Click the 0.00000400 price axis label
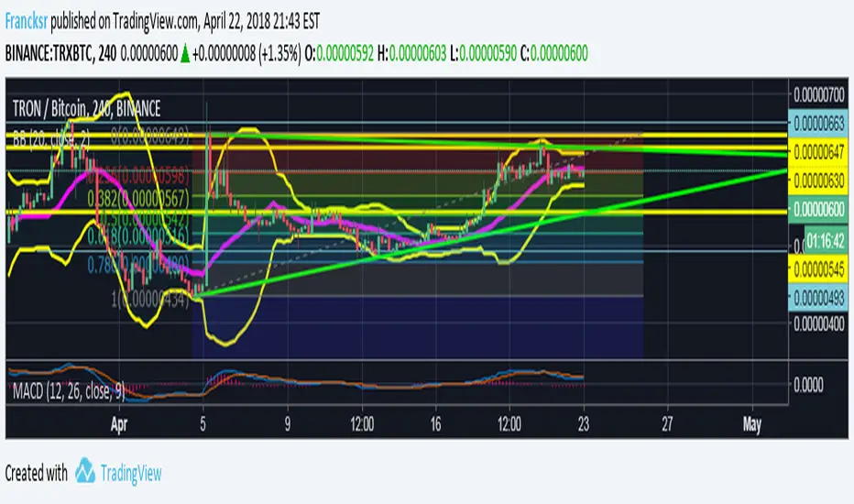 (x=818, y=325)
